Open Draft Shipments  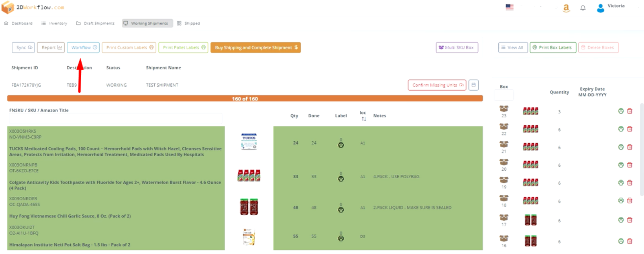click(x=95, y=23)
